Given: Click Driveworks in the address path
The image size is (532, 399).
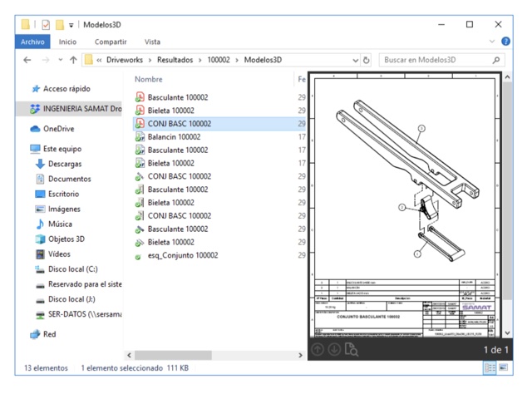Looking at the screenshot, I should [x=125, y=60].
